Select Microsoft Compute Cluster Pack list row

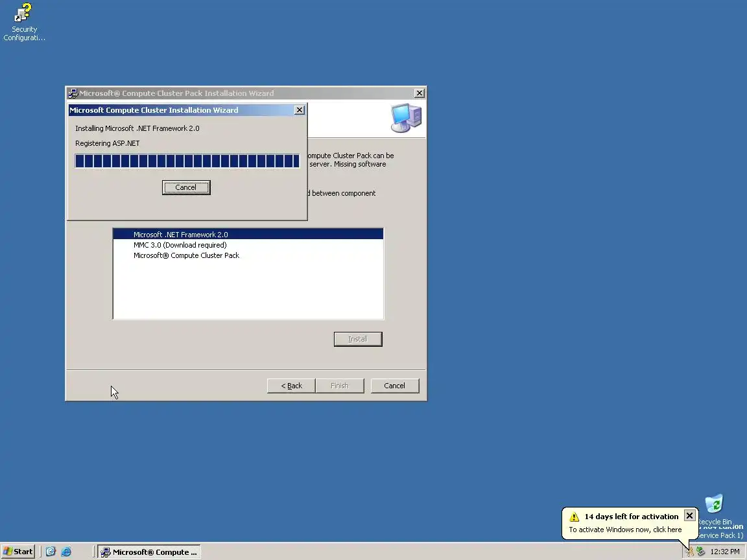coord(248,255)
